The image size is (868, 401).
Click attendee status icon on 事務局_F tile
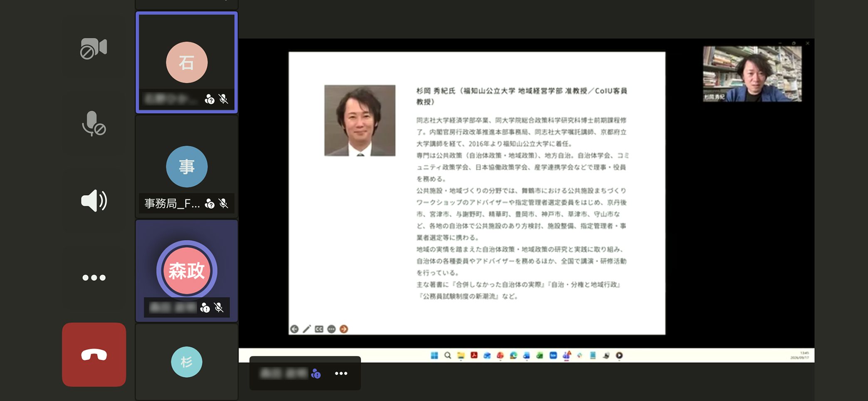(210, 204)
